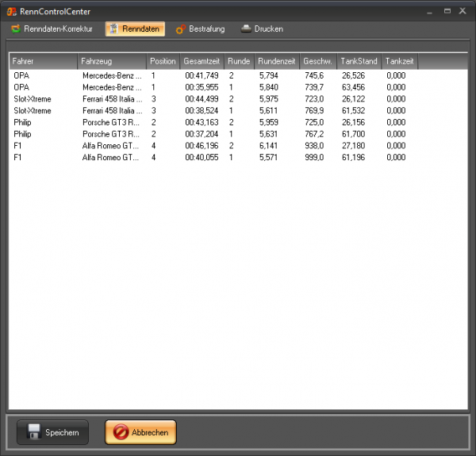Click Alfa Romeo GT in the 6,141 row

pyautogui.click(x=110, y=146)
